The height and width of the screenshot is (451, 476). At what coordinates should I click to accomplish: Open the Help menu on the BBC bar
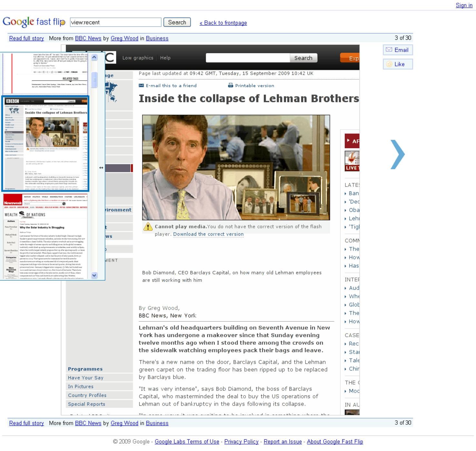165,58
